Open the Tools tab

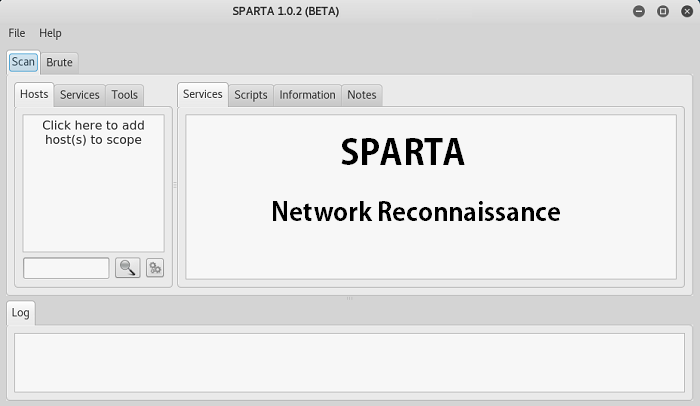click(x=125, y=95)
